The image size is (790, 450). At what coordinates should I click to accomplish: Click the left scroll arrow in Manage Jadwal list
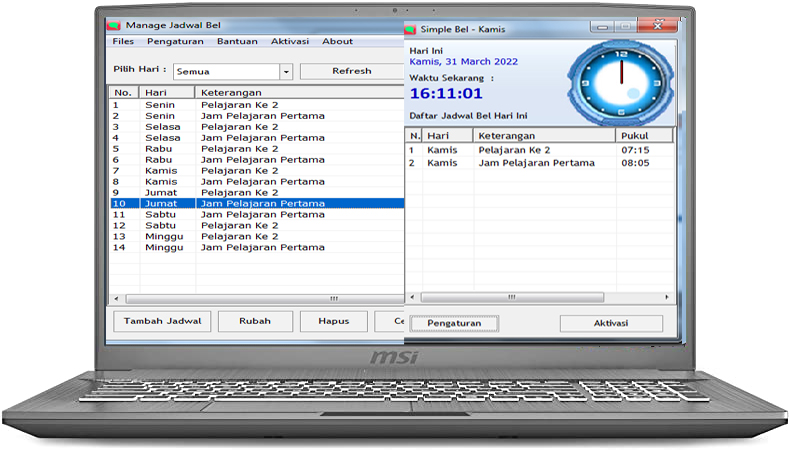(115, 298)
